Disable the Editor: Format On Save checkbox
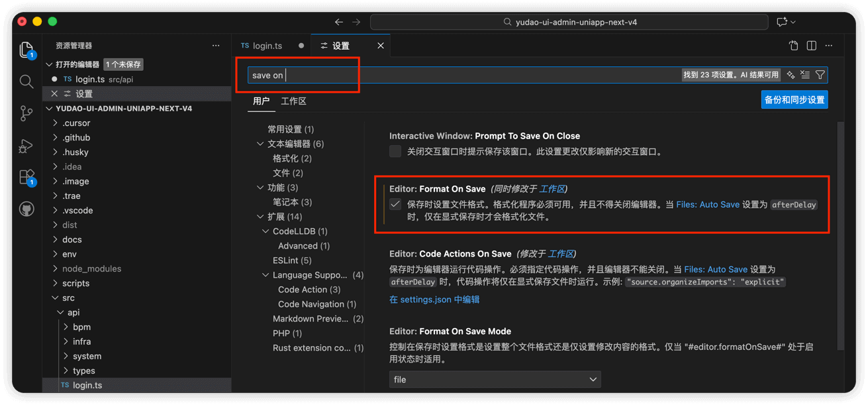 click(x=395, y=203)
